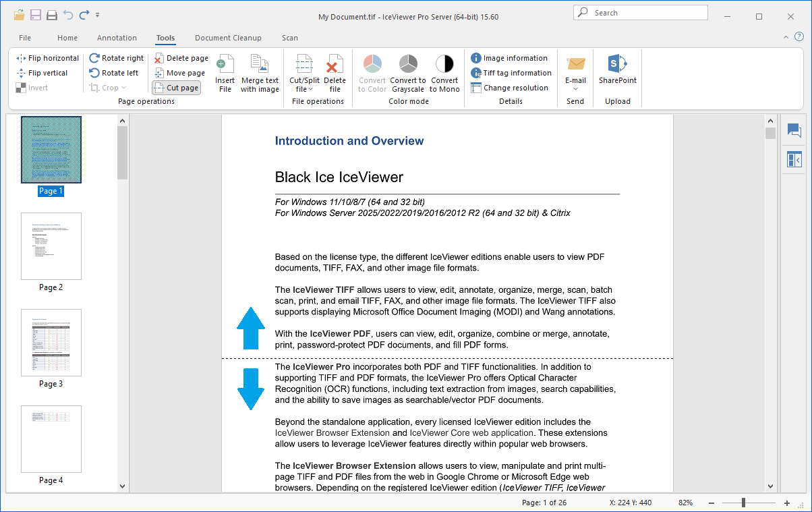Save document with the floppy disk icon
Image resolution: width=812 pixels, height=512 pixels.
(36, 14)
